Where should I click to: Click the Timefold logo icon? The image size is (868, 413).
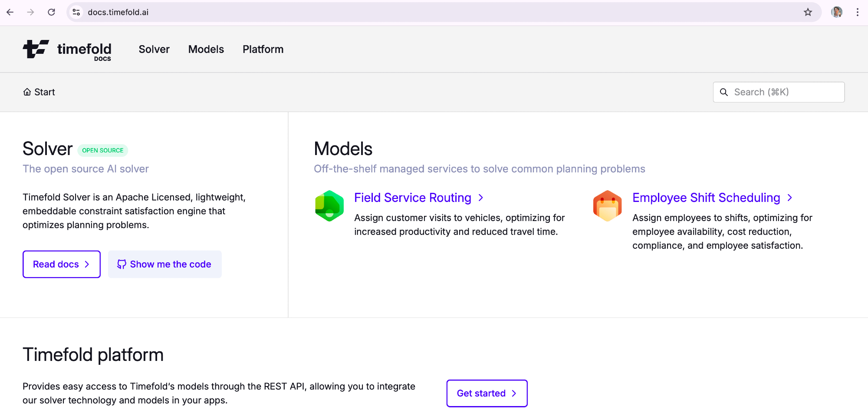point(36,49)
